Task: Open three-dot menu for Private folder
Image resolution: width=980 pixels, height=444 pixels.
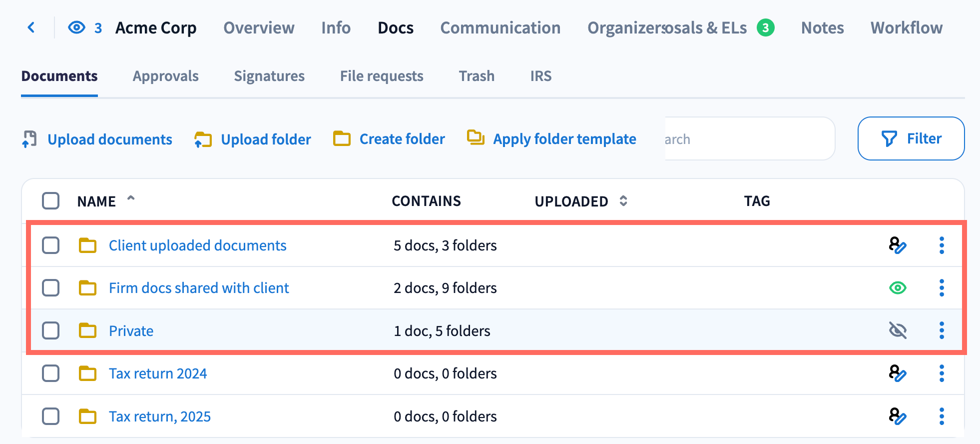Action: coord(942,330)
